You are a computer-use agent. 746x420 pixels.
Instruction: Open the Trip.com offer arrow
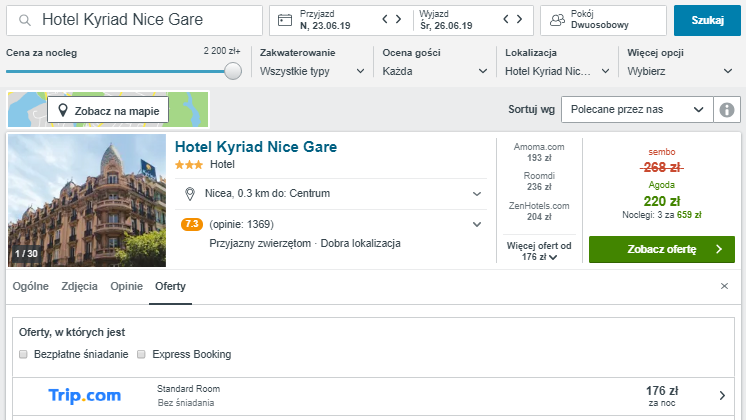(722, 395)
